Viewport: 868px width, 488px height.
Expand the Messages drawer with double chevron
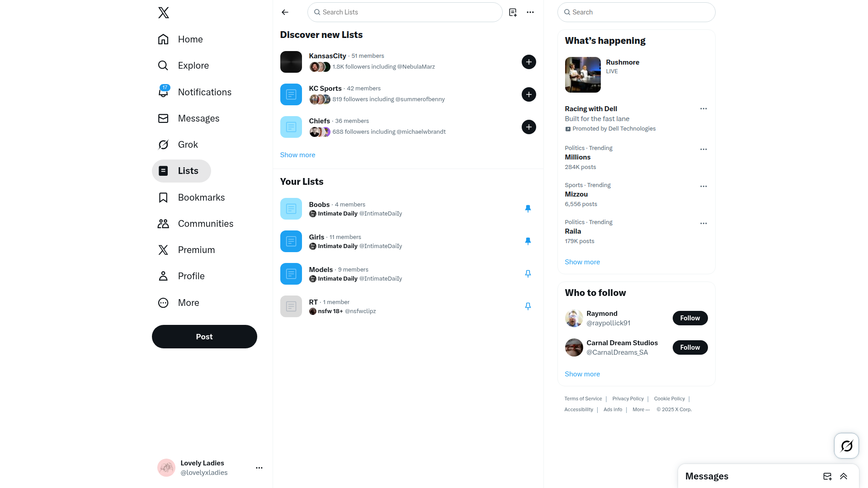[x=844, y=476]
